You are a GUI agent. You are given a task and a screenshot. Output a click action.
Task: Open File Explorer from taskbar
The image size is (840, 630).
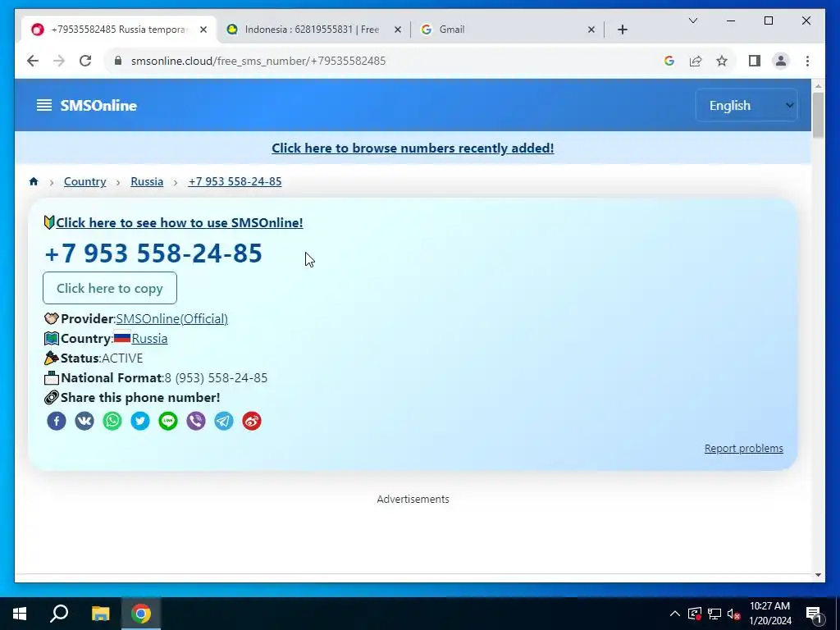pos(100,614)
